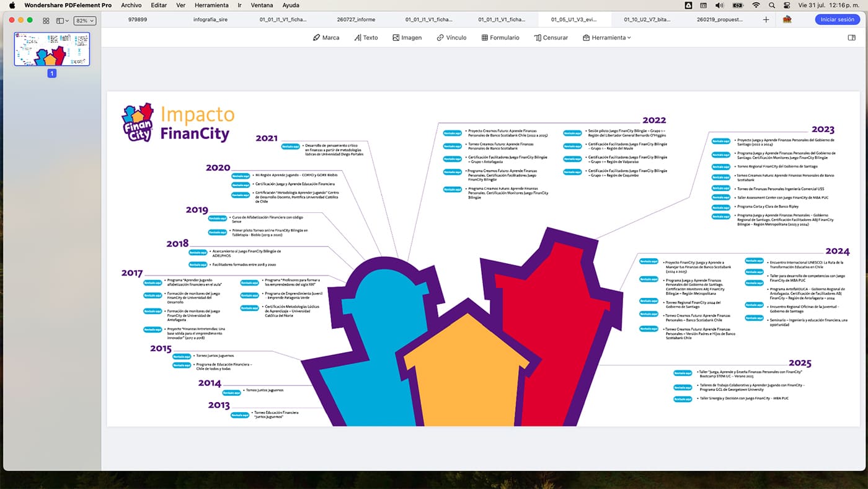Open the 82% zoom level dropdown
The image size is (868, 489).
(x=84, y=20)
